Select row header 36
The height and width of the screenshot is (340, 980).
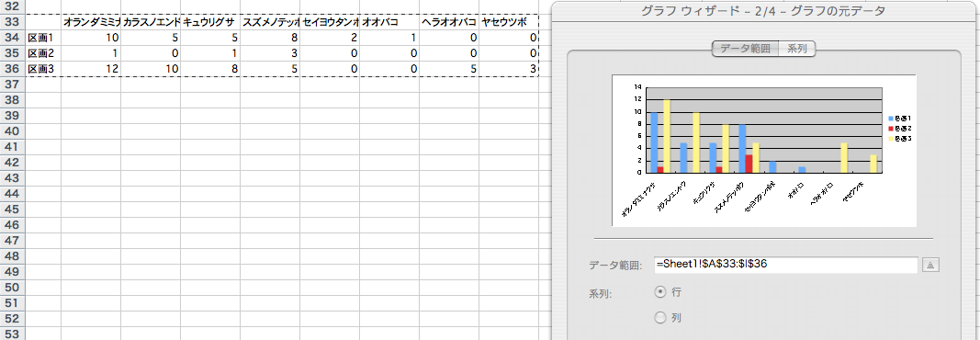click(x=13, y=69)
